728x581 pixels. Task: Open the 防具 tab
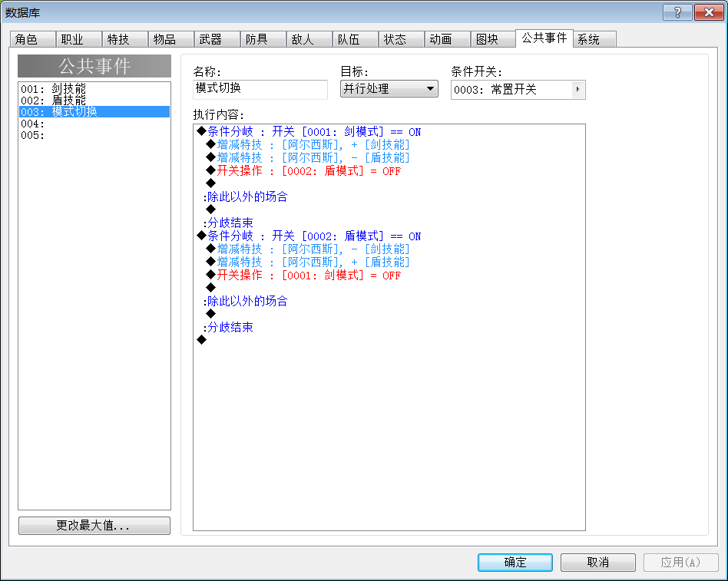click(263, 39)
